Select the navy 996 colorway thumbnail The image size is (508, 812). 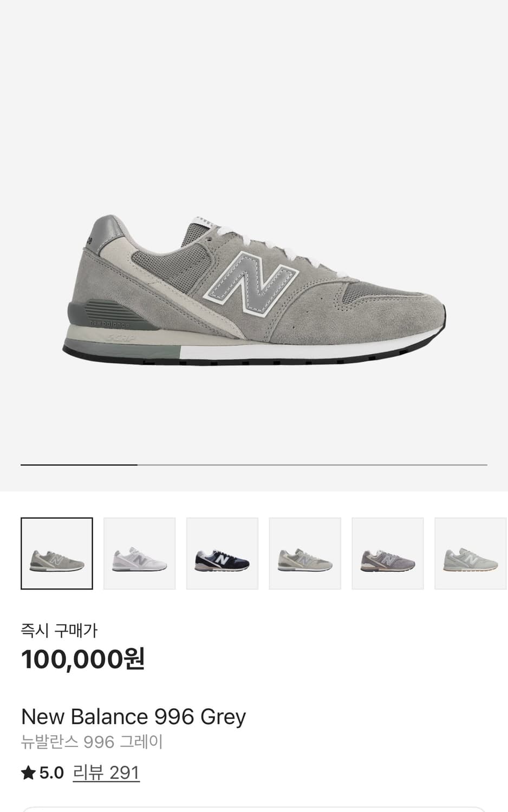[223, 553]
